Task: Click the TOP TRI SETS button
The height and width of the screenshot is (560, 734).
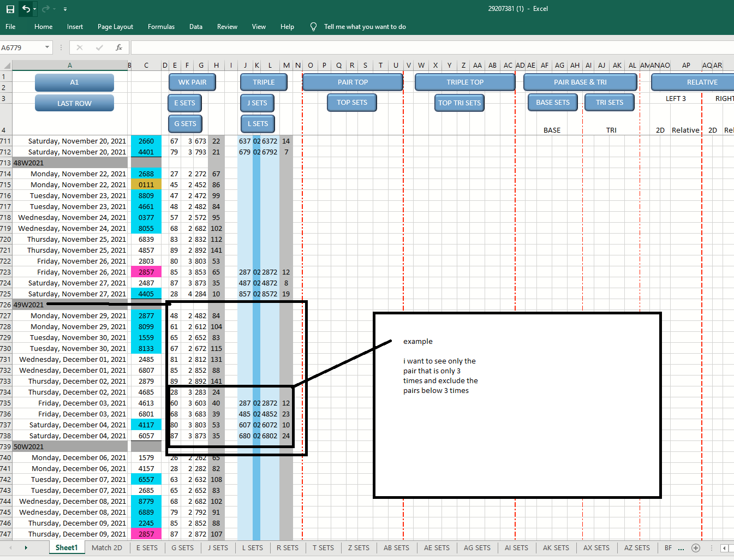Action: point(459,103)
